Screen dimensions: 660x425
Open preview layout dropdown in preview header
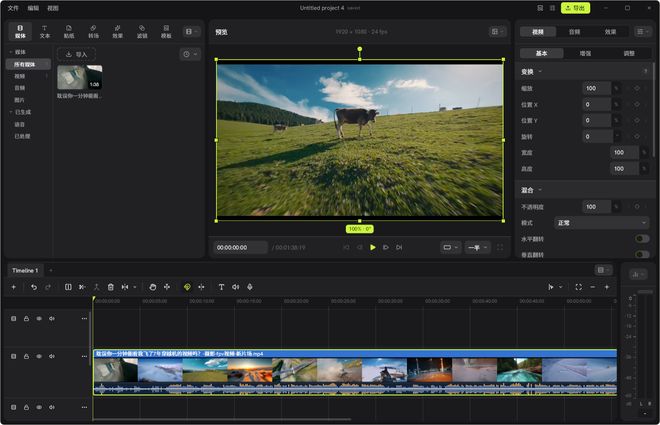point(498,32)
